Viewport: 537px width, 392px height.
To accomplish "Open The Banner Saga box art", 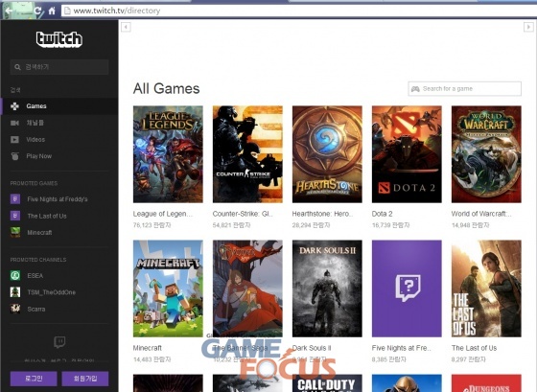I will pos(247,288).
